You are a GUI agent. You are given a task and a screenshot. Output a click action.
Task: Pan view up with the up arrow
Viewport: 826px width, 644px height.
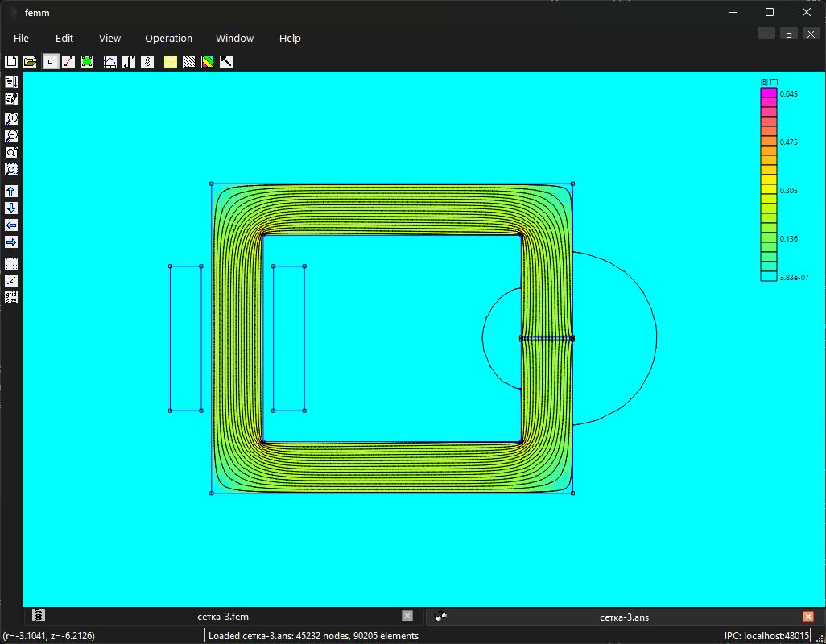[11, 191]
